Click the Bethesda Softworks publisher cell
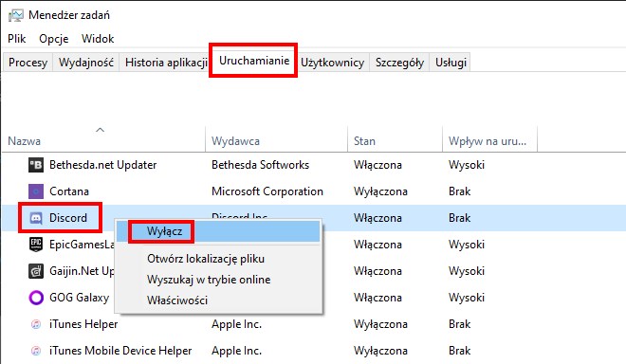This screenshot has height=364, width=626. (260, 165)
